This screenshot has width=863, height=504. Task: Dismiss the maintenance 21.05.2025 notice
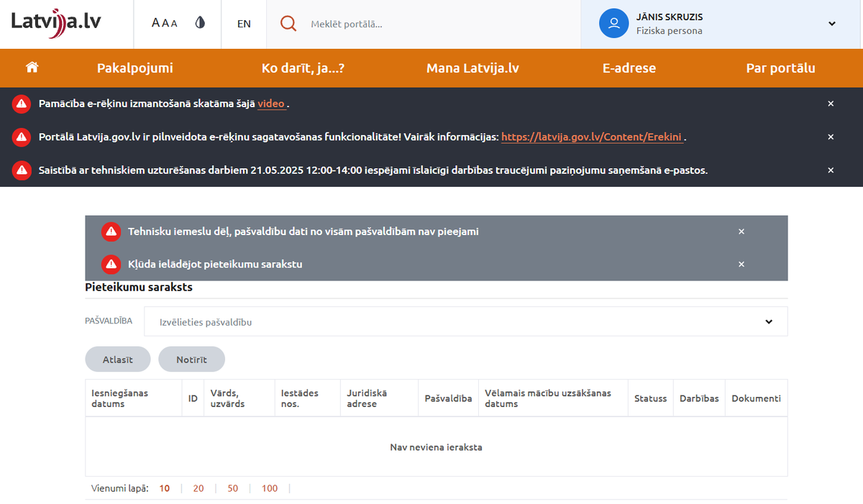(x=831, y=170)
